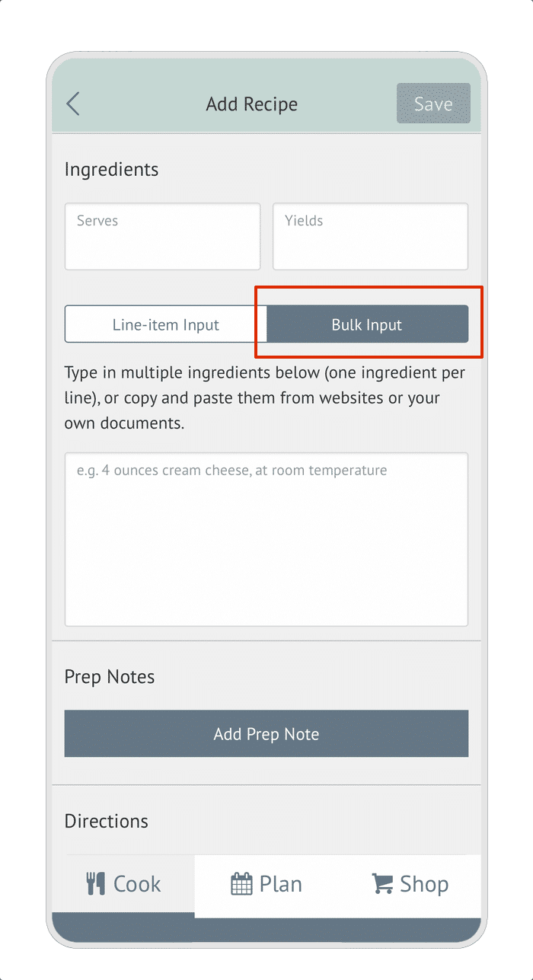
Task: Select the Bulk Input mode
Action: [x=367, y=324]
